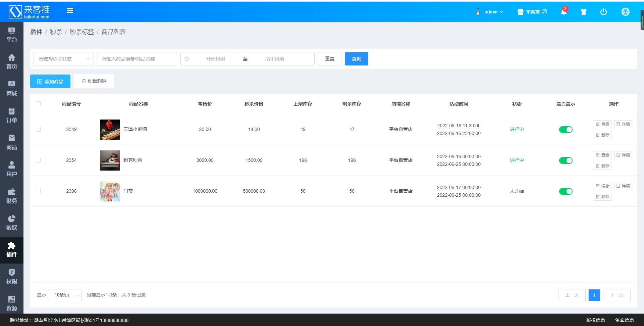The width and height of the screenshot is (644, 326).
Task: Click 详情 for product 2349
Action: tap(623, 124)
